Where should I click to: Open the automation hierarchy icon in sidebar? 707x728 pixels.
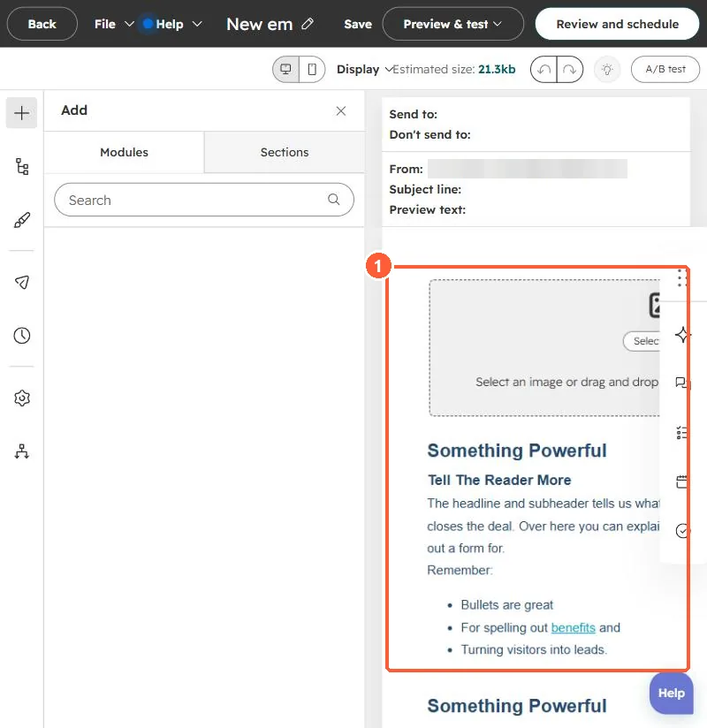pyautogui.click(x=21, y=451)
